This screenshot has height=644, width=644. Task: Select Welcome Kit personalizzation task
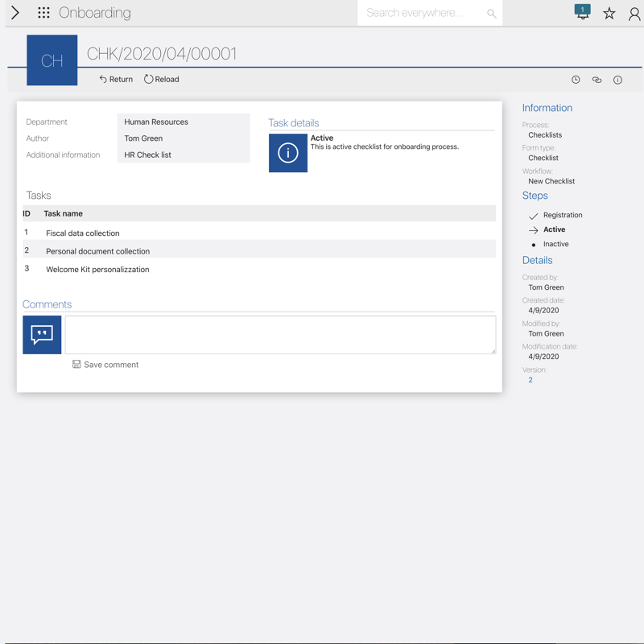pyautogui.click(x=97, y=270)
